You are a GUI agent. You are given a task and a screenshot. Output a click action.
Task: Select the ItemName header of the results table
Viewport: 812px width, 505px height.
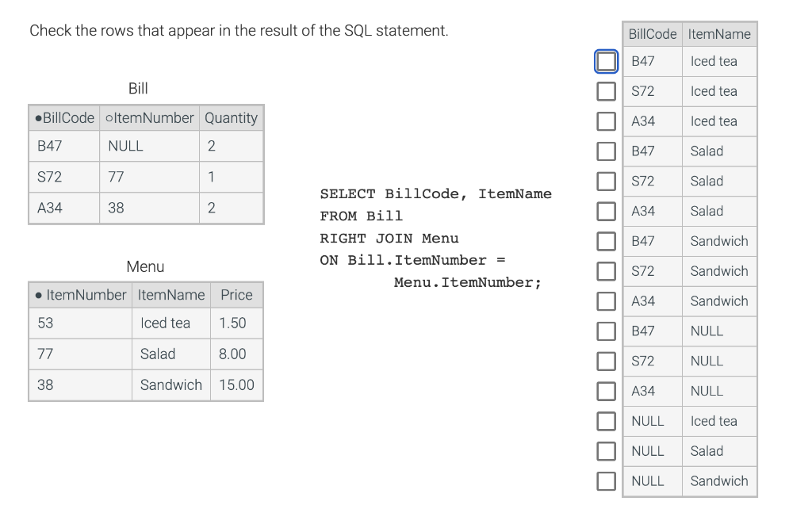point(718,33)
